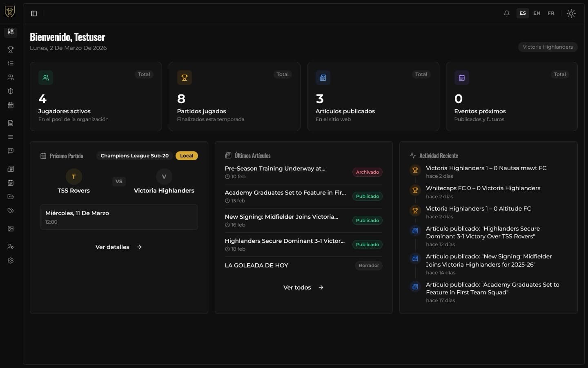Open the settings gear in the sidebar
This screenshot has width=588, height=368.
(x=11, y=260)
